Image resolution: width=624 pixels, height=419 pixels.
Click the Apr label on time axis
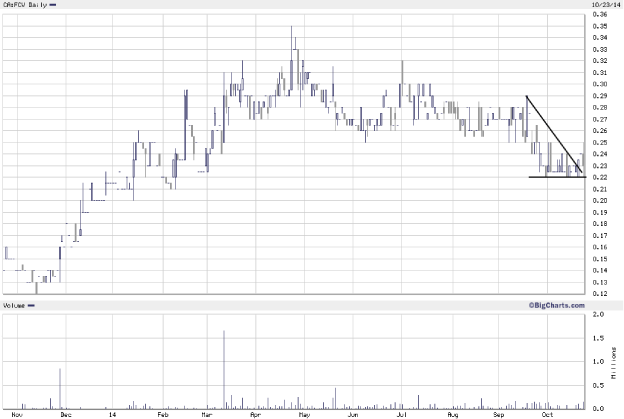pyautogui.click(x=254, y=413)
